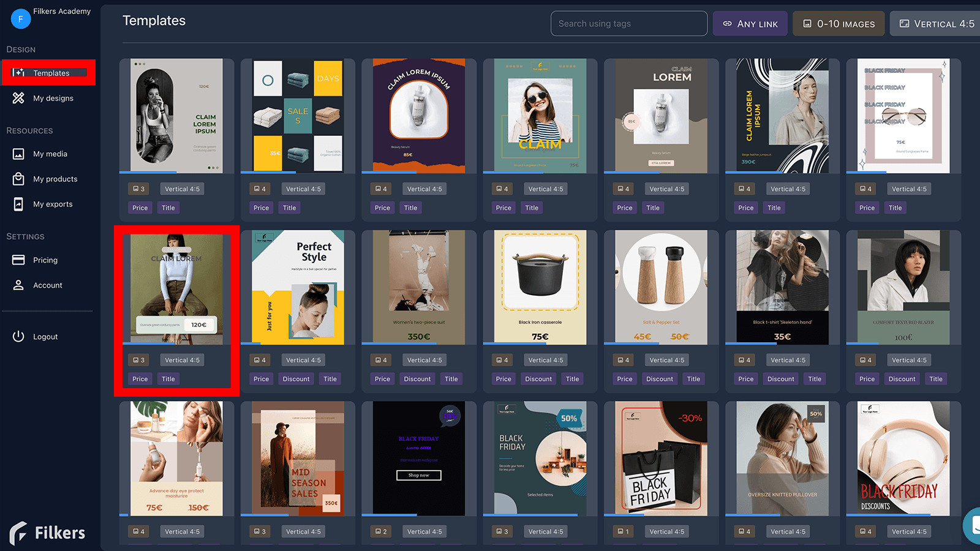Click the Filkers Academy avatar icon
The image size is (980, 551).
pyautogui.click(x=20, y=19)
